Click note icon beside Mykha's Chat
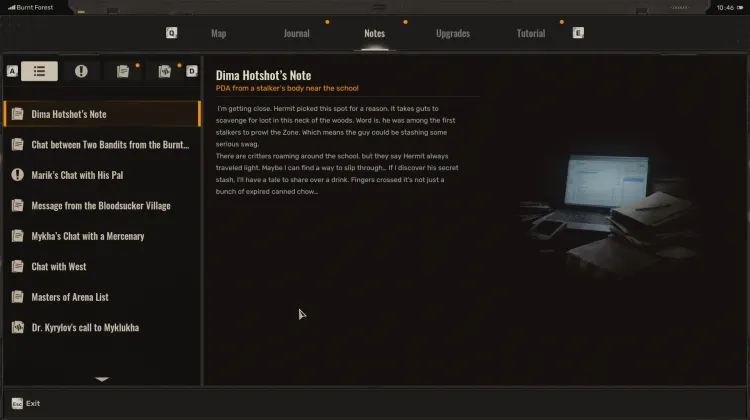Viewport: 750px width, 420px height. (18, 236)
